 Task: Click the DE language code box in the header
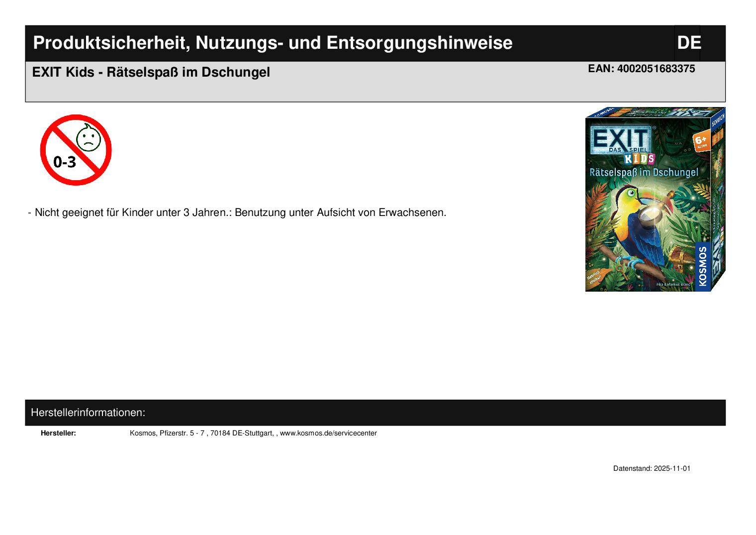click(x=688, y=43)
